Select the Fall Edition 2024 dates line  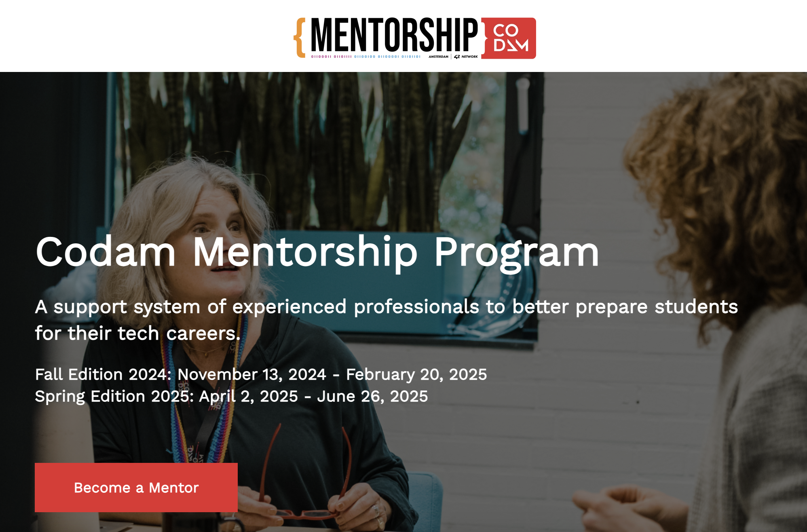(262, 375)
